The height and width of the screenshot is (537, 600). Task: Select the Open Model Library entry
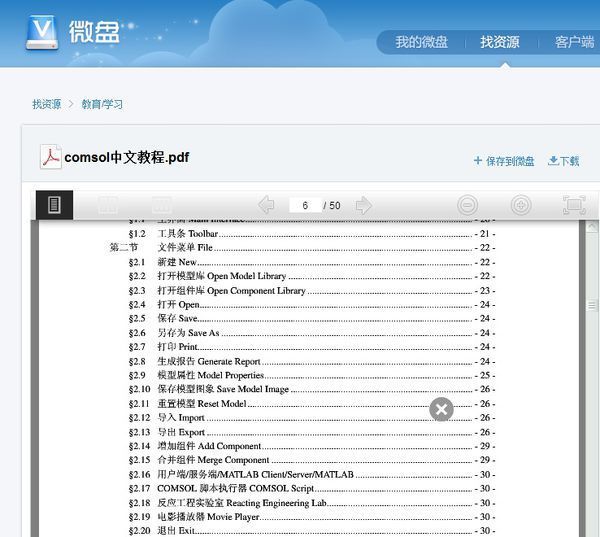pyautogui.click(x=312, y=276)
